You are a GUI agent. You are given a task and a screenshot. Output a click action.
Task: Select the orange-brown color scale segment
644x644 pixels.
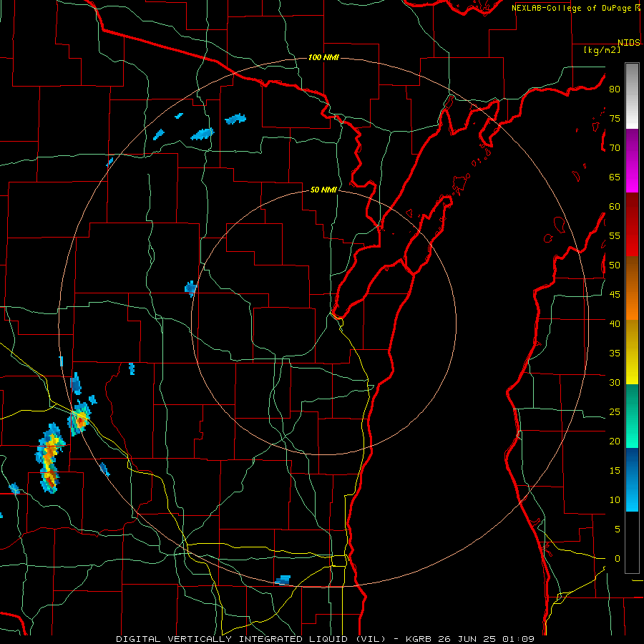(632, 288)
